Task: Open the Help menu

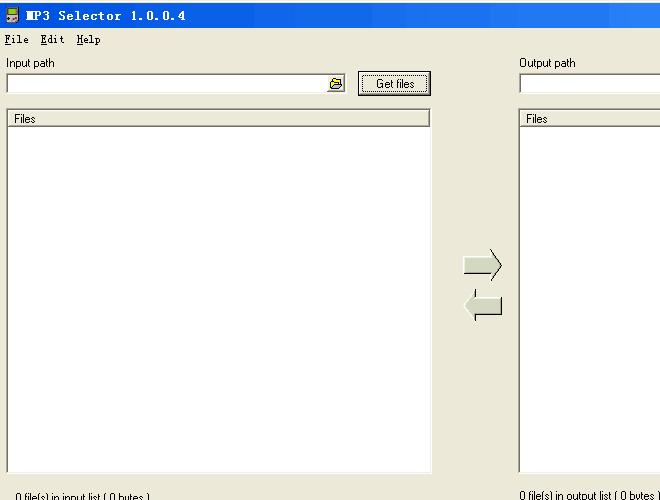Action: click(x=88, y=40)
